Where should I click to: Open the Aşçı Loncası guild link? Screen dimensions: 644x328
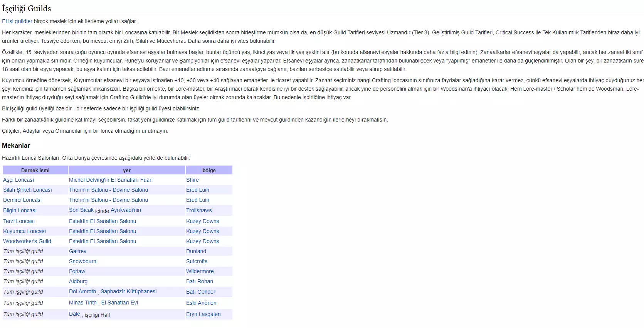(x=18, y=180)
